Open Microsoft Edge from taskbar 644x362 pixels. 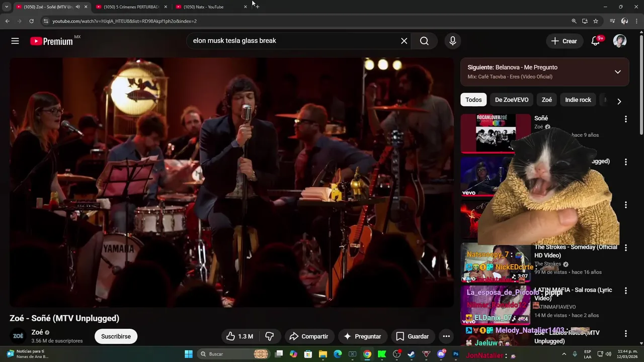pos(338,354)
